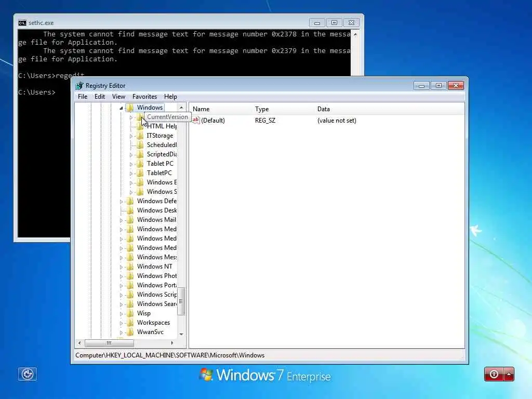Viewport: 532px width, 399px height.
Task: Click the Wisp folder icon
Action: pos(130,313)
